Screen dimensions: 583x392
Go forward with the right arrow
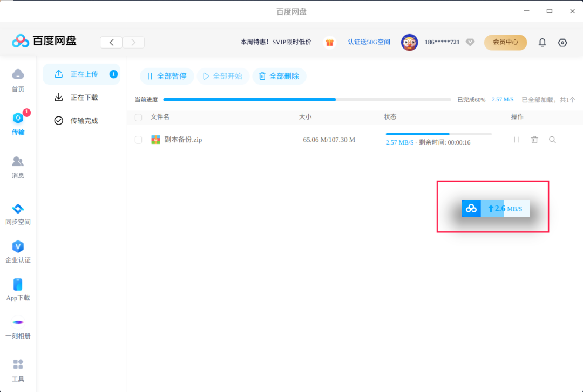133,43
